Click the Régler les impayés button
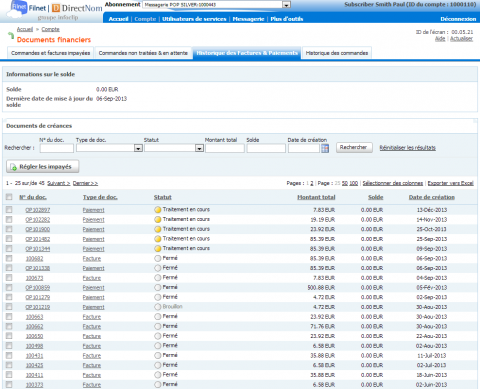The image size is (480, 389). point(43,167)
